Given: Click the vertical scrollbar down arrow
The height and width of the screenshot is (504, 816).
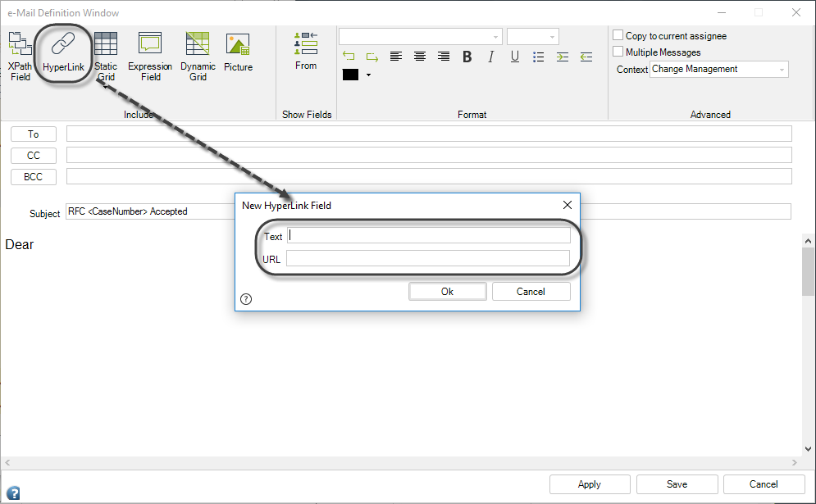Looking at the screenshot, I should [808, 449].
